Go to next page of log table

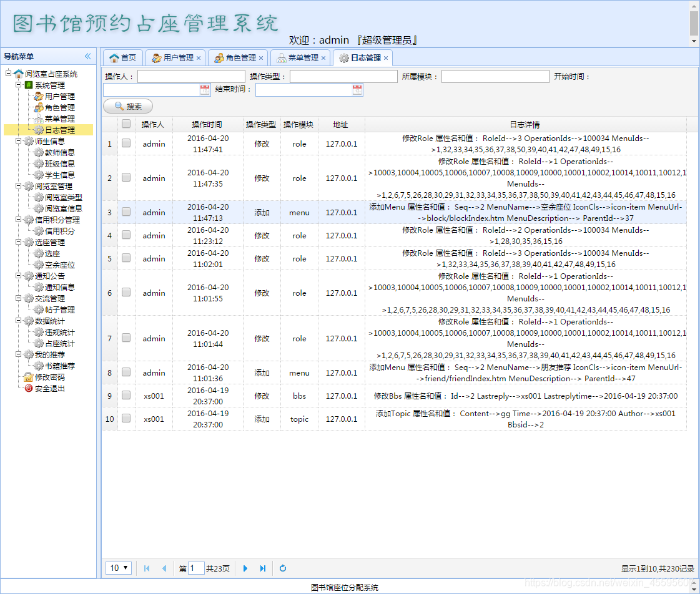[x=245, y=568]
